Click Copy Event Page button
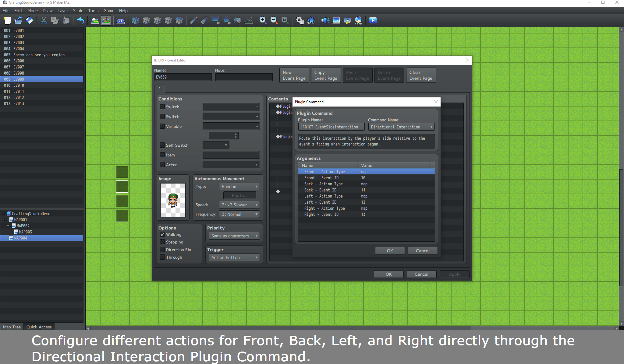 coord(326,75)
